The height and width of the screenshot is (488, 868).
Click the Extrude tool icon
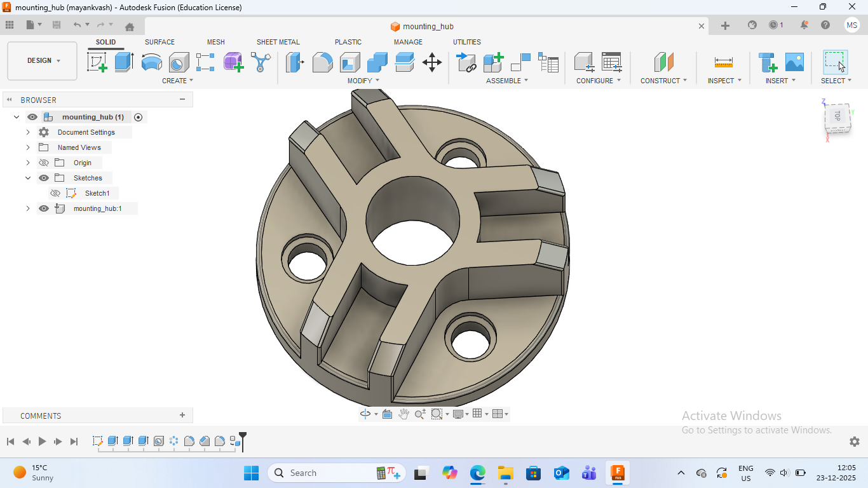click(x=124, y=62)
